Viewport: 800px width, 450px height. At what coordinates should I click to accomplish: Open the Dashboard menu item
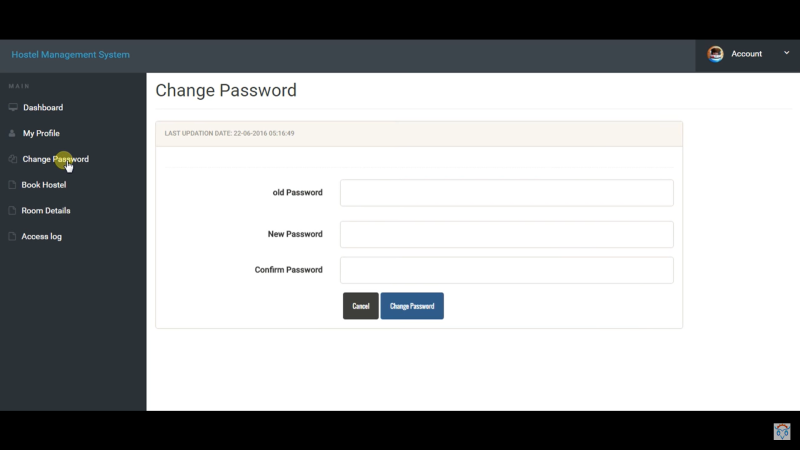click(43, 108)
